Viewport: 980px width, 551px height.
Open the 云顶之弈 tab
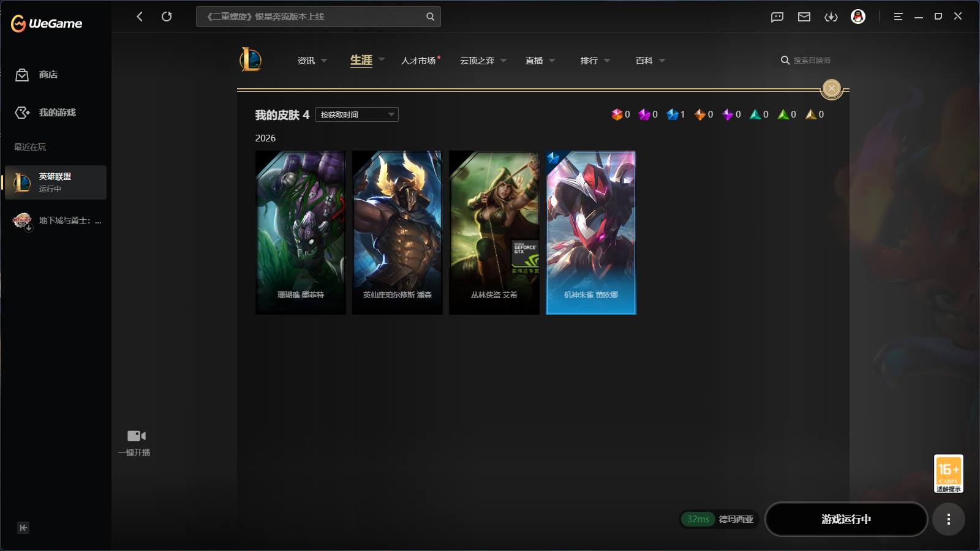477,61
